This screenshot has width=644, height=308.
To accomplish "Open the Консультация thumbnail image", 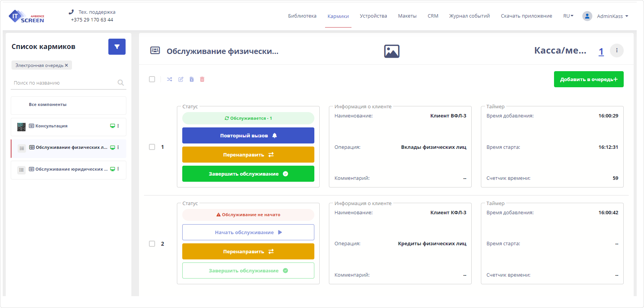I will click(21, 127).
